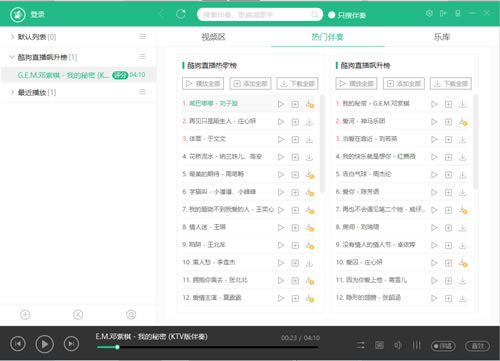Screen dimensions: 500x361
Task: Click the previous track button
Action: pyautogui.click(x=18, y=344)
